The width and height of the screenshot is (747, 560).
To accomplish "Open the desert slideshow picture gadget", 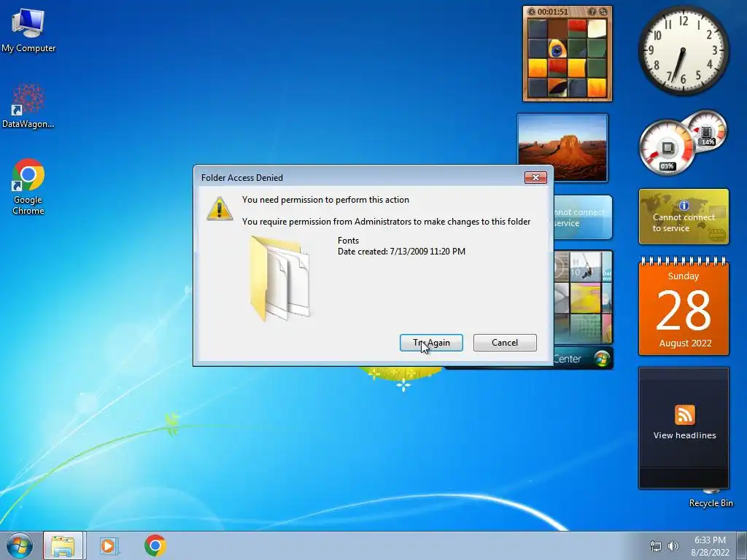I will pyautogui.click(x=562, y=147).
